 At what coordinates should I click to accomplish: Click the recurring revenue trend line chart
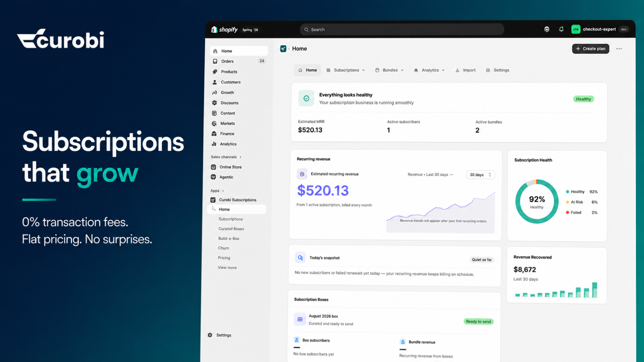pos(441,212)
